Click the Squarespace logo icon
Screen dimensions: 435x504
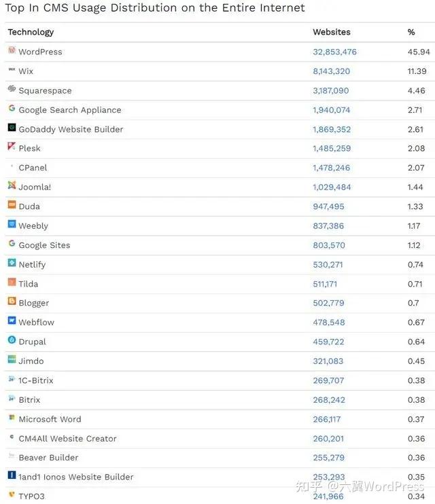tap(12, 89)
